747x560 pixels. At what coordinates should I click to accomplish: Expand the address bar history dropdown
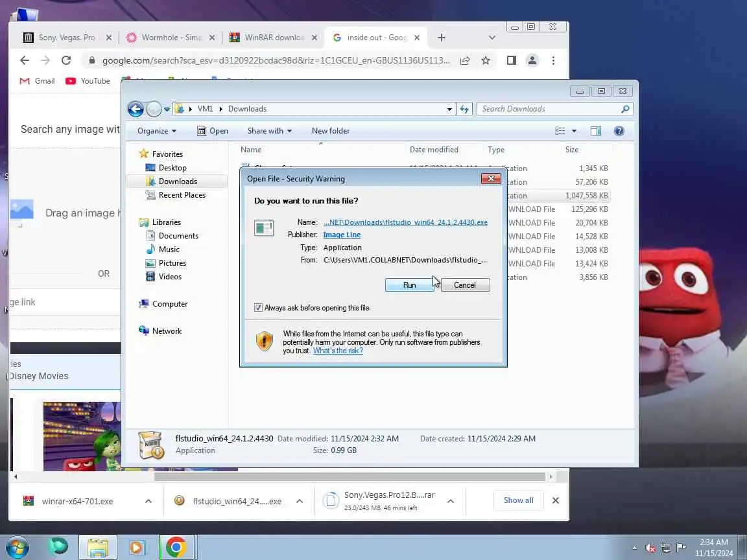point(449,109)
